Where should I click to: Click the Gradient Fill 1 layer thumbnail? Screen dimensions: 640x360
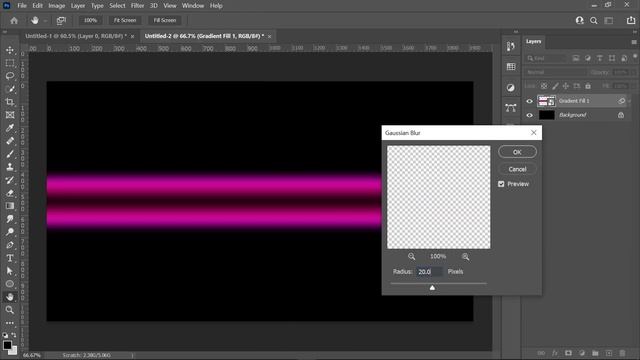(x=546, y=101)
